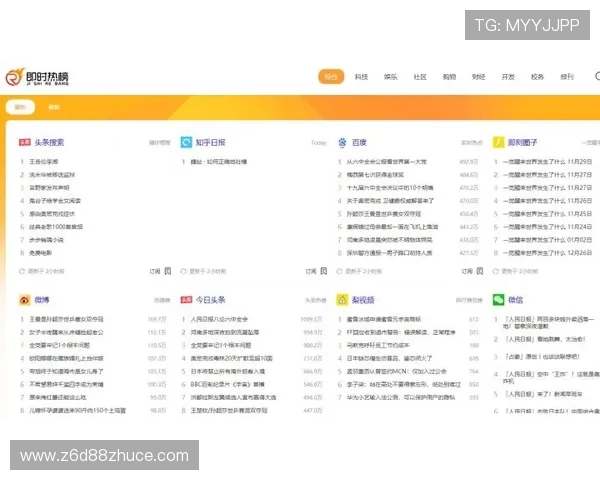Screen dimensions: 600x480
Task: Open 微信 item 1 「人民日报」
Action: coord(549,322)
